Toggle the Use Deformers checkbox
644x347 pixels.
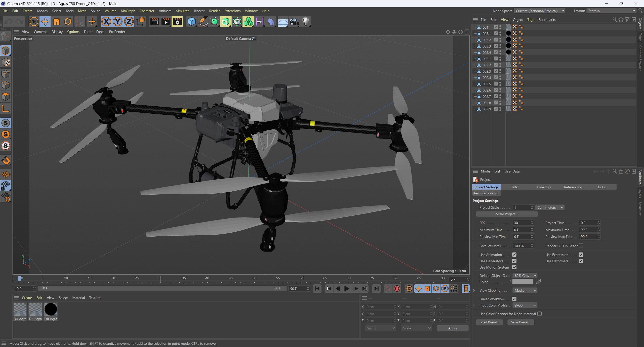pyautogui.click(x=581, y=261)
